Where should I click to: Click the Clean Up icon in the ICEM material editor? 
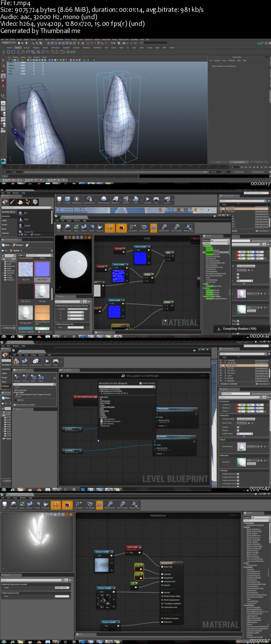tap(100, 228)
